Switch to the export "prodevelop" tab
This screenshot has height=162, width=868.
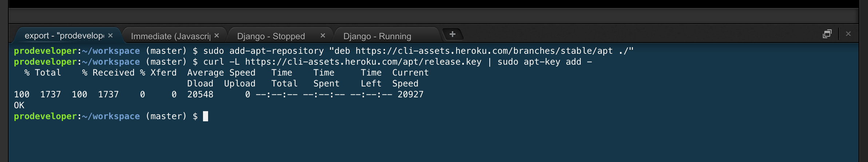point(64,36)
